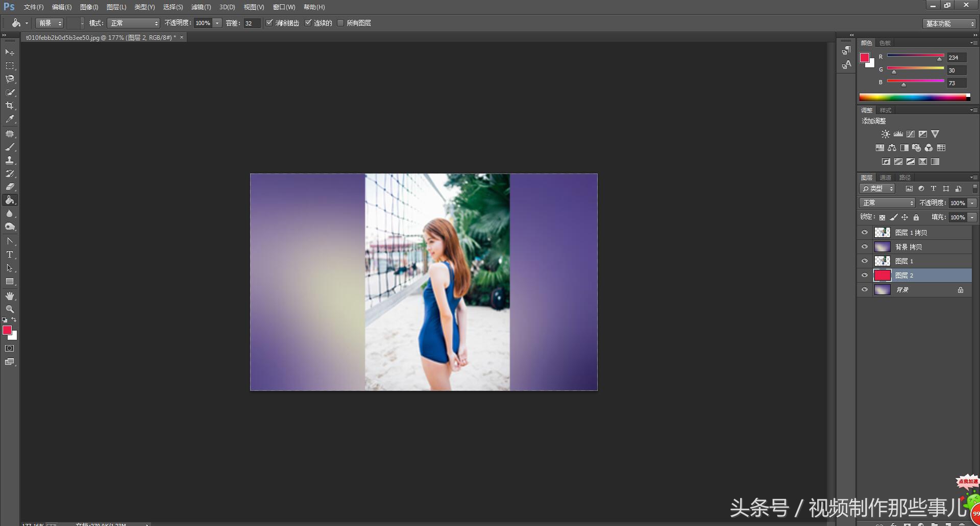
Task: Select the Clone Stamp tool
Action: tap(10, 160)
